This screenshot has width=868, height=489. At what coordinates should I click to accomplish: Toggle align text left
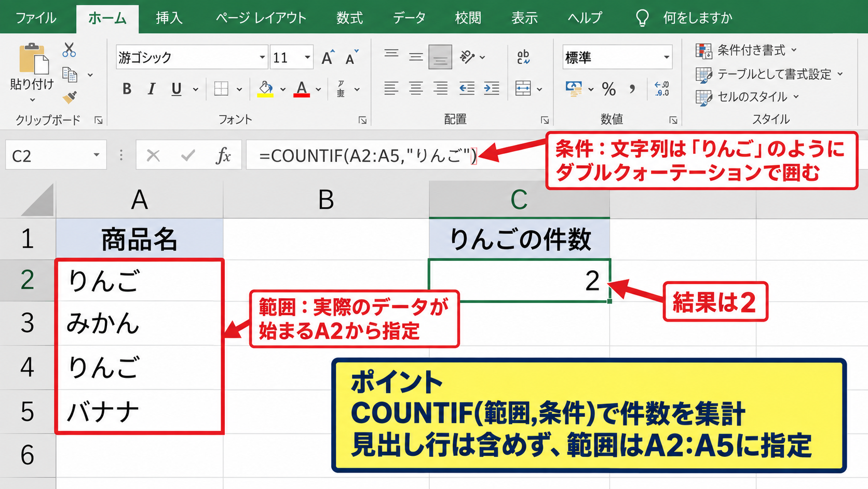pyautogui.click(x=391, y=88)
